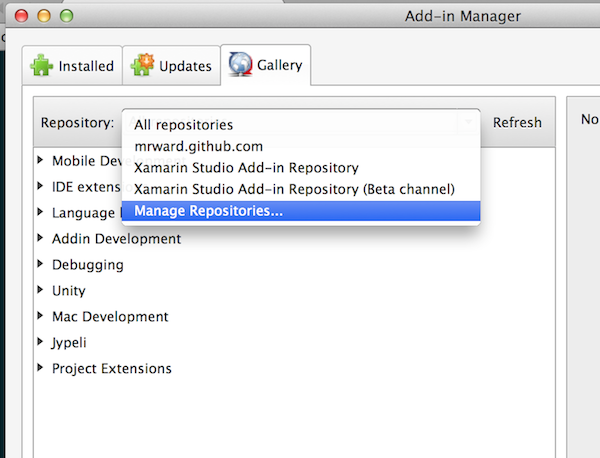Zoom the Add-in Manager window with green button
The height and width of the screenshot is (458, 600).
click(x=67, y=16)
